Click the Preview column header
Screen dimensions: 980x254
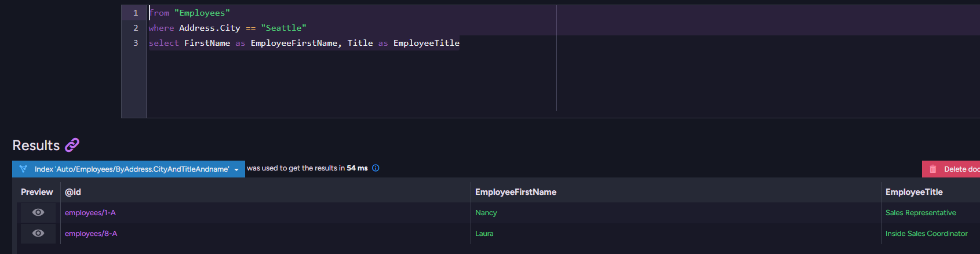coord(37,192)
